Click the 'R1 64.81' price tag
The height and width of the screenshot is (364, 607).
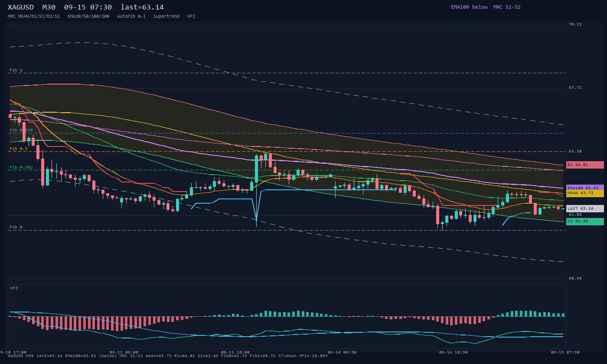585,165
